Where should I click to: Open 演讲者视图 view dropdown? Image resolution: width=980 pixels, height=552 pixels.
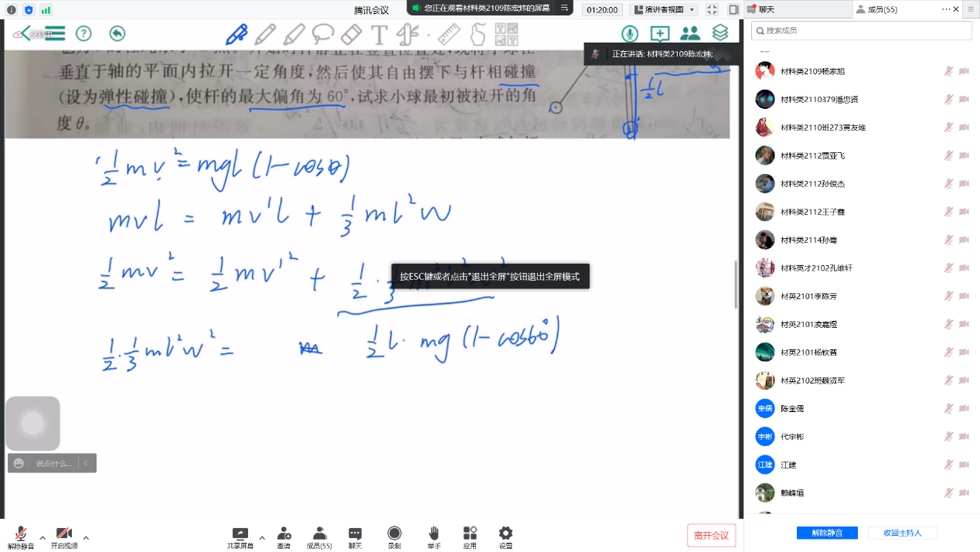coord(664,9)
